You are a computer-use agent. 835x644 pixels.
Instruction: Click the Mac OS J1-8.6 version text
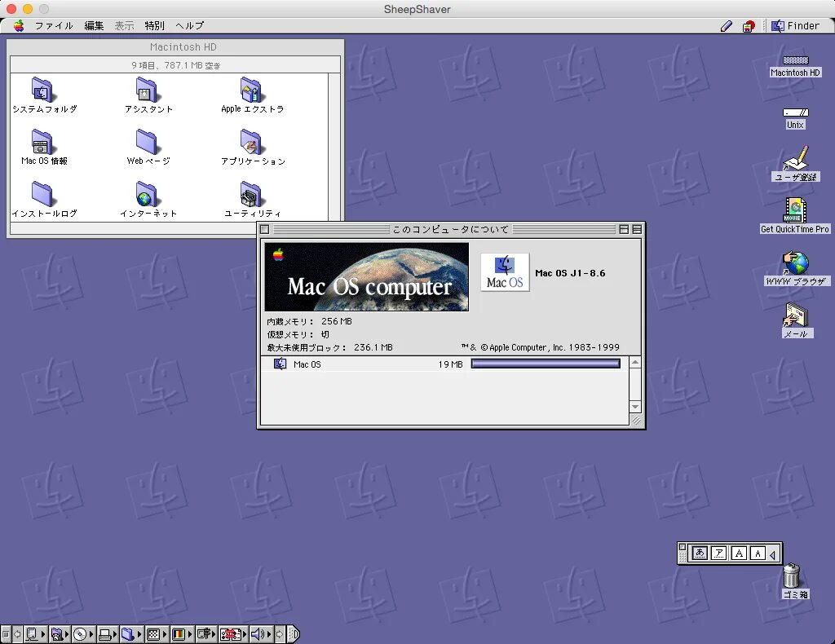(x=570, y=273)
